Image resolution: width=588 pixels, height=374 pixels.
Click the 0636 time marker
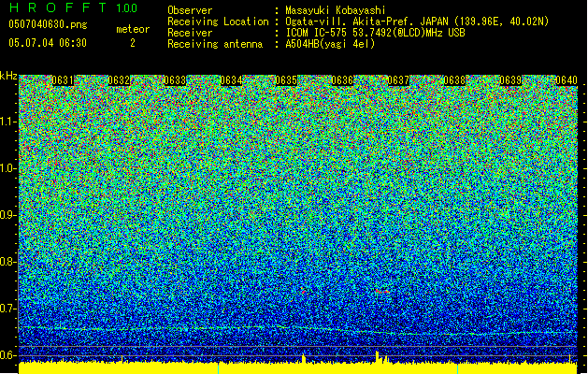pyautogui.click(x=342, y=80)
